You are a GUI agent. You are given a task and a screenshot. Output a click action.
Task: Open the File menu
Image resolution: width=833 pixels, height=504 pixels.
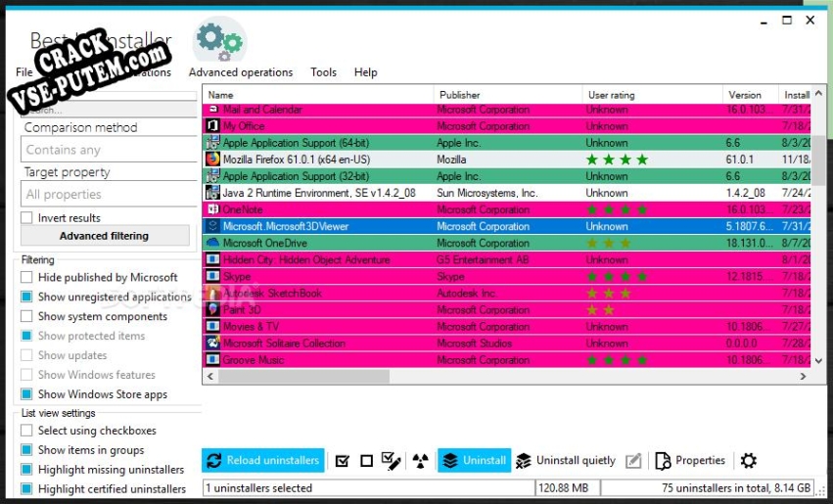click(24, 72)
